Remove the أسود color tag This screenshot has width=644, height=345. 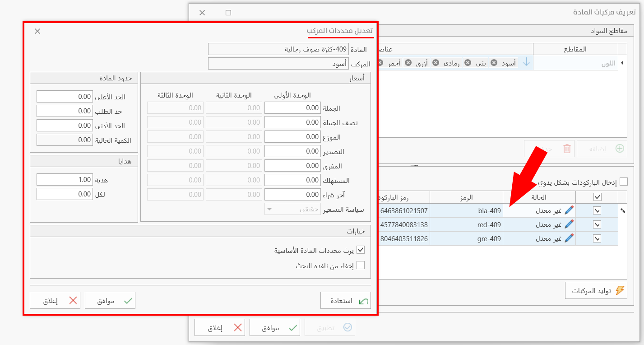tap(494, 63)
